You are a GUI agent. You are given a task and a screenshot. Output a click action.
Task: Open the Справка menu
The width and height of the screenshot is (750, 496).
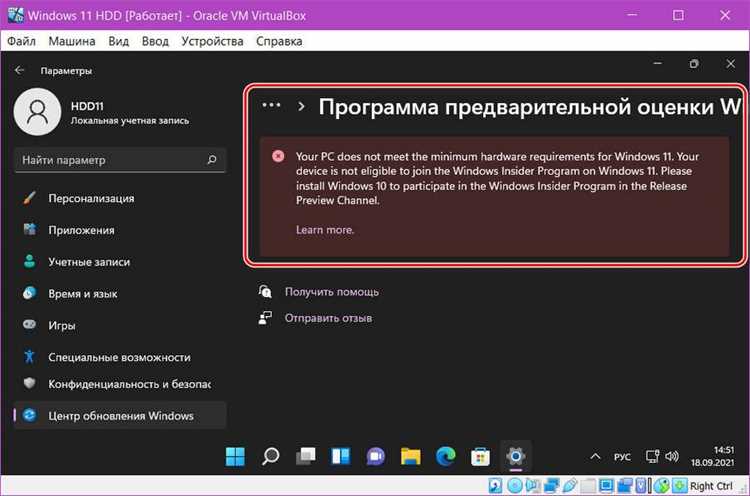coord(279,41)
